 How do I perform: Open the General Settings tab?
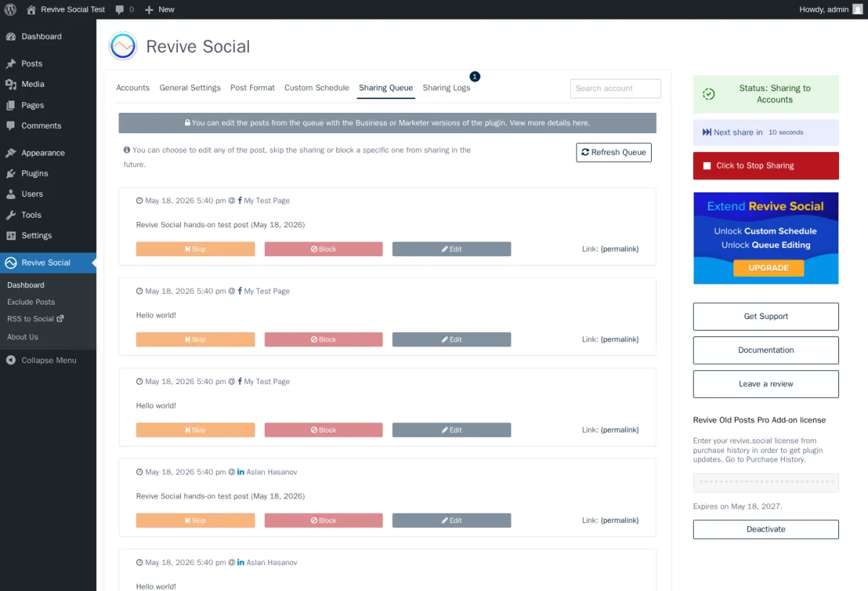tap(190, 88)
